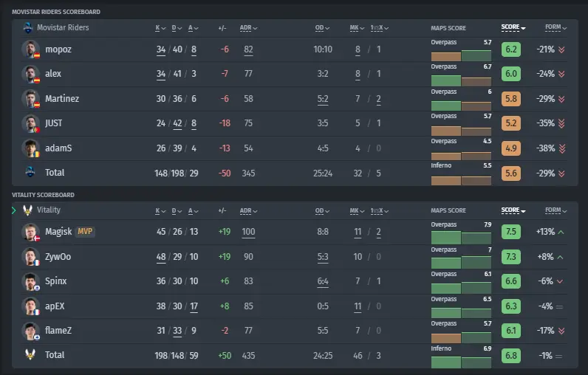
Task: Sort Movistar Riders table by SCORE
Action: coord(513,27)
